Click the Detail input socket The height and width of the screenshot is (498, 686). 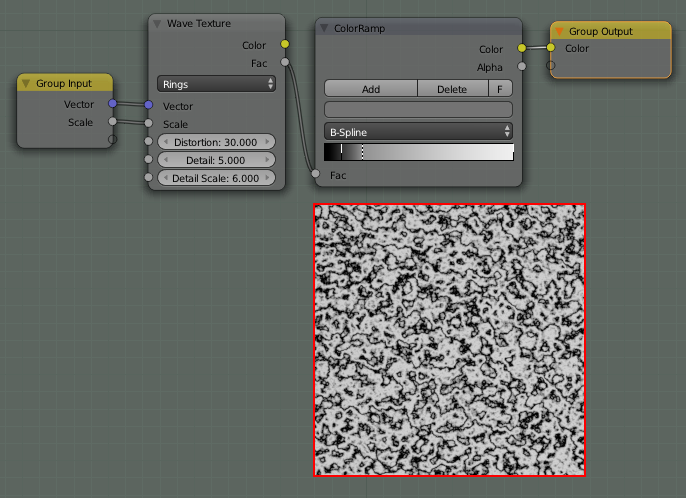(x=148, y=159)
